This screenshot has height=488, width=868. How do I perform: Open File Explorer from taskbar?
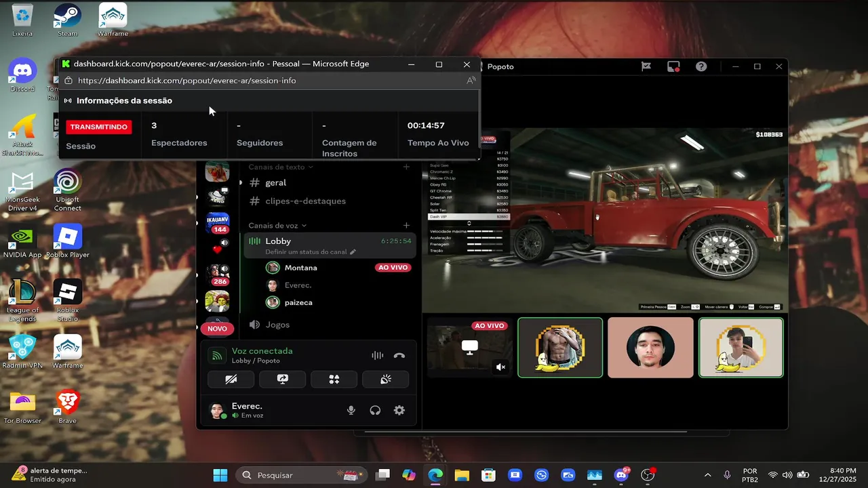pos(462,475)
